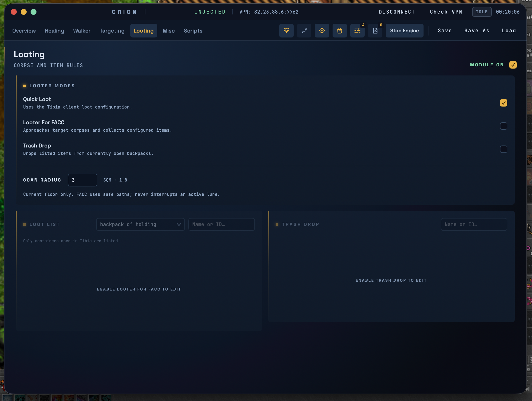Click the green maximize window button
This screenshot has height=401, width=532.
click(34, 12)
